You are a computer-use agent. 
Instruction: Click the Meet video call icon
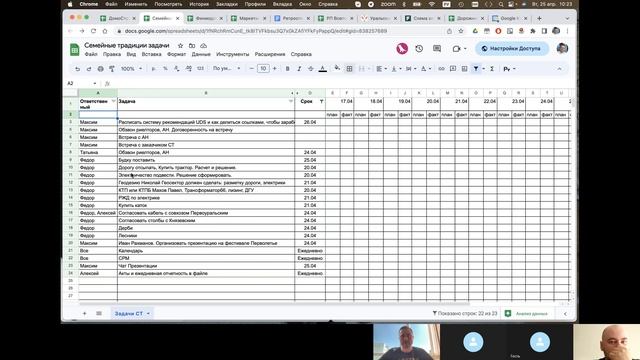(x=456, y=49)
